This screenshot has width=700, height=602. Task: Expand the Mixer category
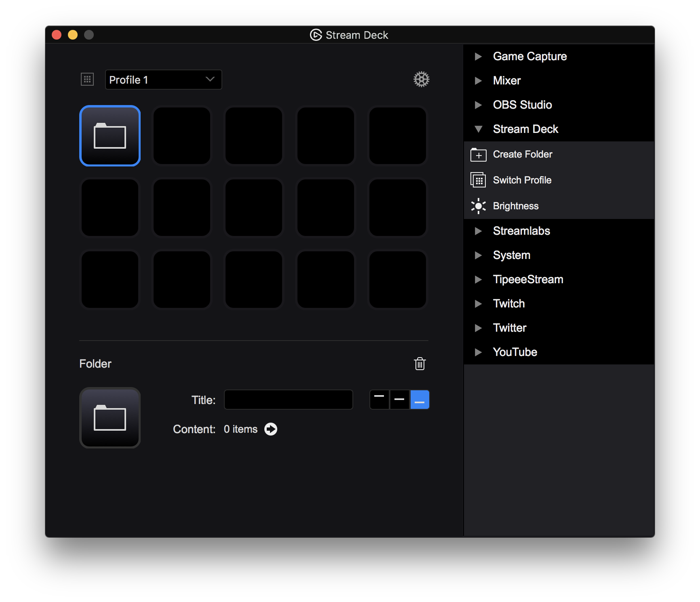tap(478, 81)
